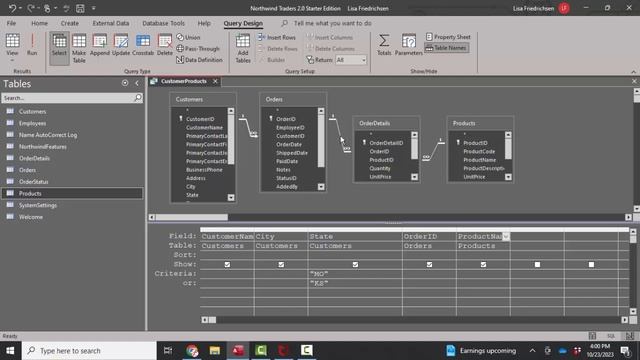Image resolution: width=640 pixels, height=360 pixels.
Task: Select the horizontal scrollbar of table diagram pane
Action: (x=191, y=217)
